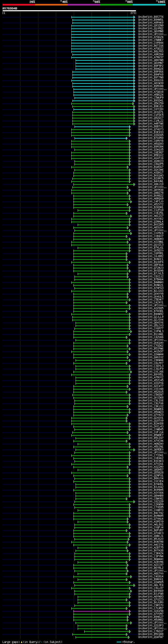
Task: Open hit UniRef100_A3PEY9
Action: [151, 522]
